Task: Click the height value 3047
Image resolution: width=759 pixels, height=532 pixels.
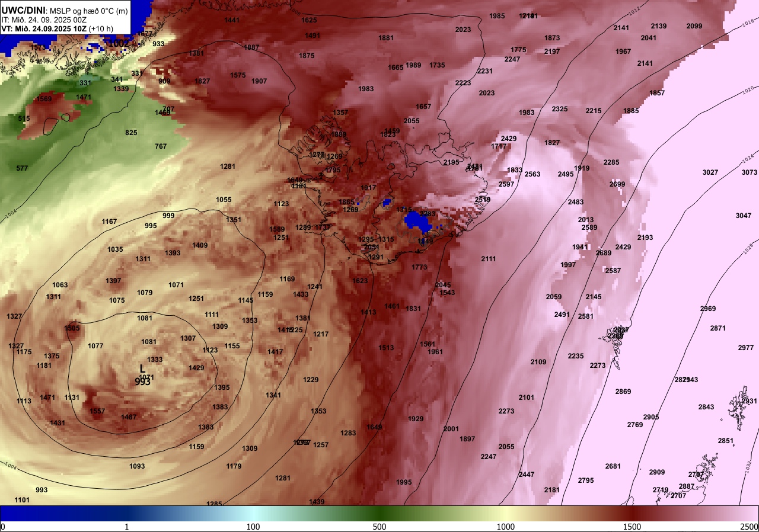Action: click(744, 215)
